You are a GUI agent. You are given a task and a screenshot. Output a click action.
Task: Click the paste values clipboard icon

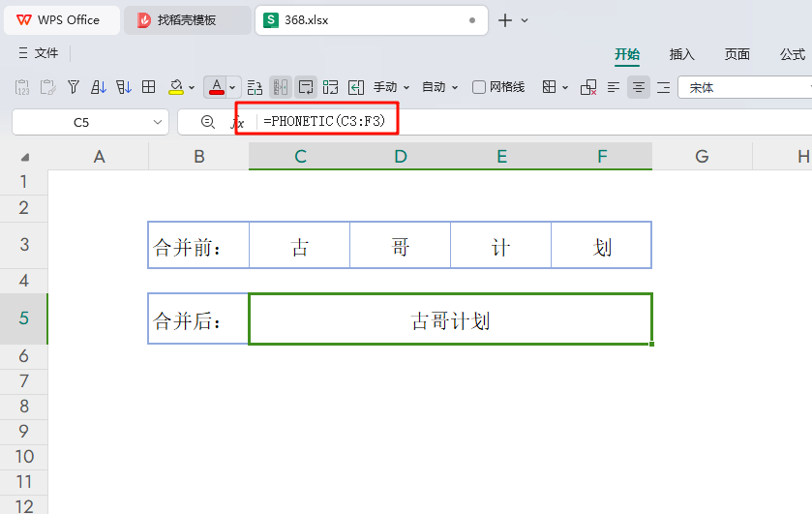(x=22, y=87)
